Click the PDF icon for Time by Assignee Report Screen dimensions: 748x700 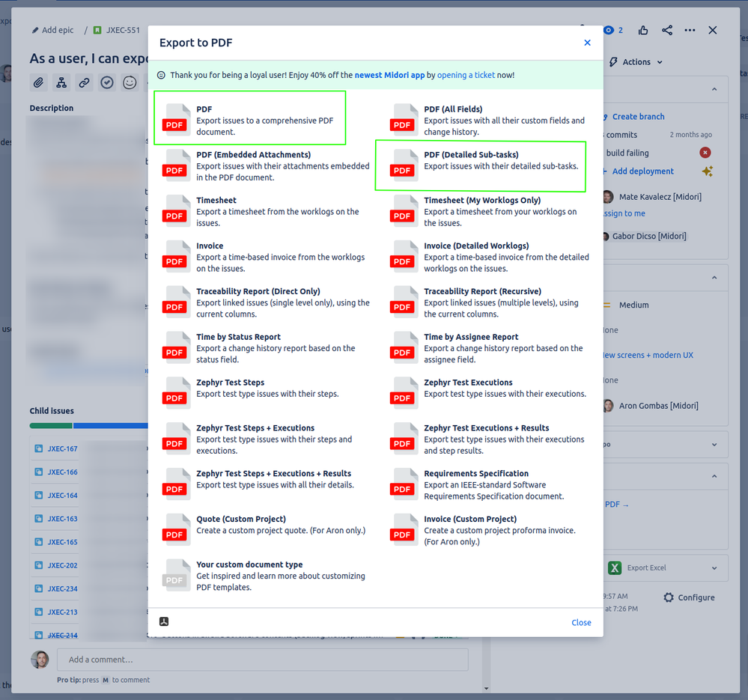pyautogui.click(x=404, y=347)
